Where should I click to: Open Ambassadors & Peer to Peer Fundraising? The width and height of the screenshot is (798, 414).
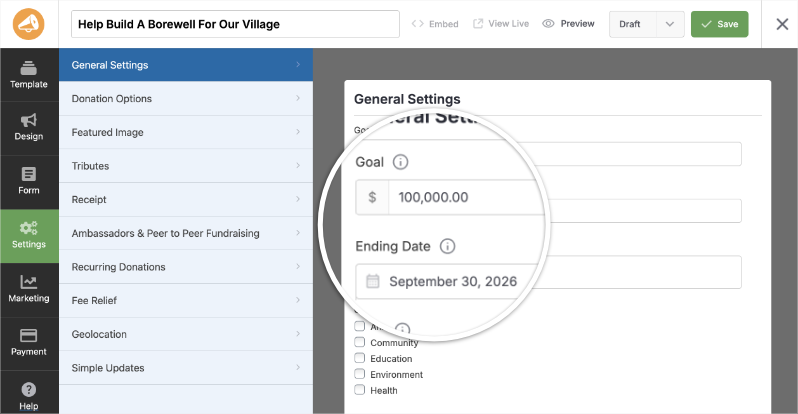click(186, 233)
